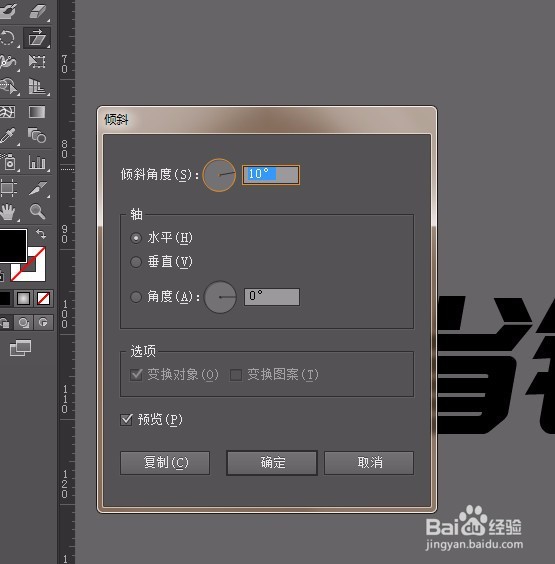Select the Warp tool

tap(8, 62)
